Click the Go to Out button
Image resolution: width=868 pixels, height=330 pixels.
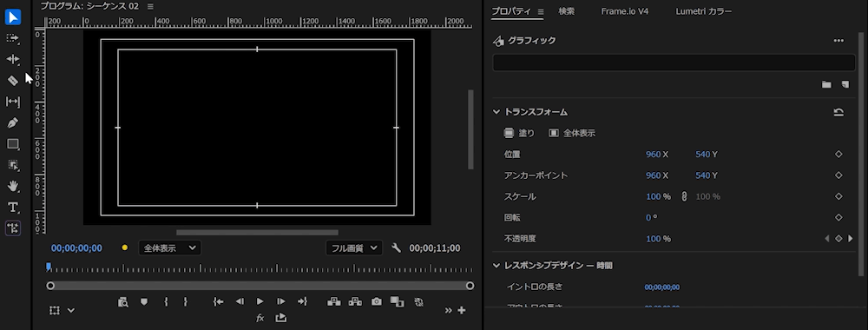click(302, 301)
